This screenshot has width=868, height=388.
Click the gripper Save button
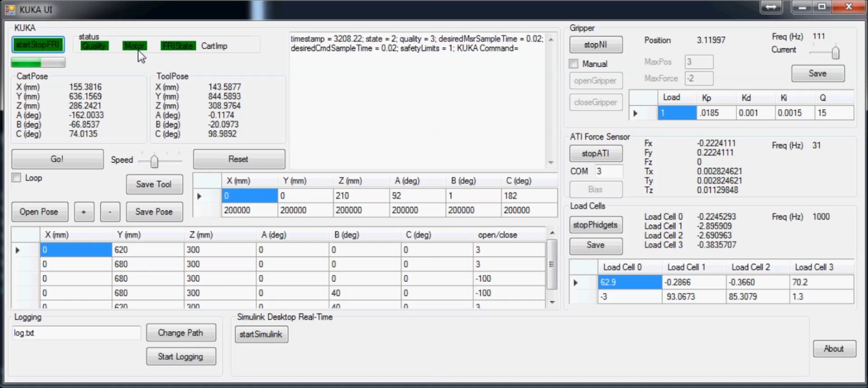coord(818,73)
